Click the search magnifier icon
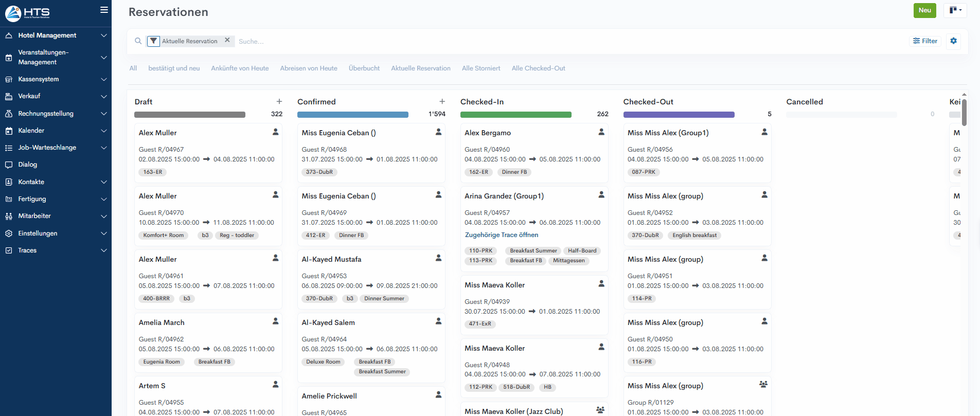This screenshot has height=416, width=980. [x=138, y=41]
